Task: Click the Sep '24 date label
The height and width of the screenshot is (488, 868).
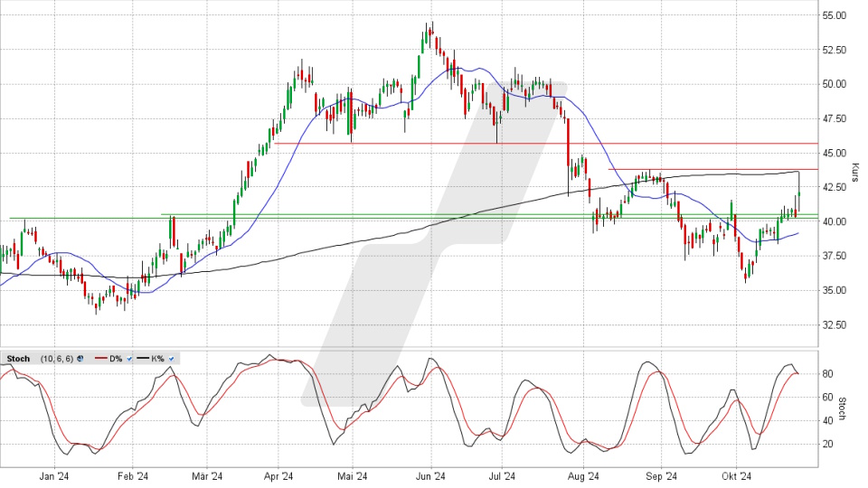Action: click(x=662, y=476)
